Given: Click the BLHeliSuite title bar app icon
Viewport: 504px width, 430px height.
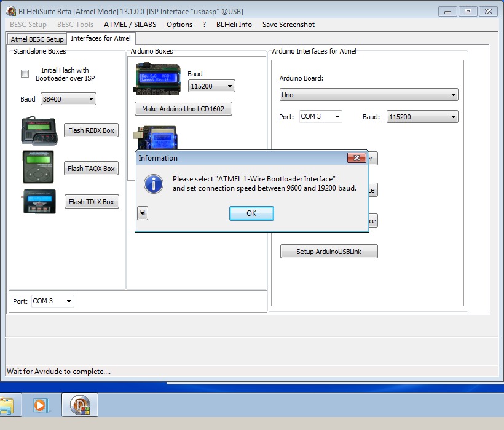Looking at the screenshot, I should [x=11, y=11].
